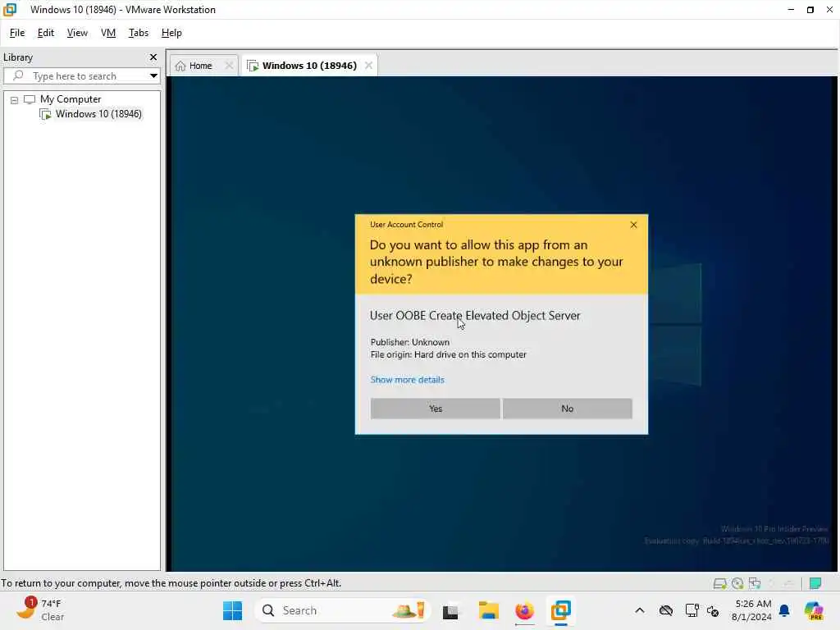Open the black terminal app in taskbar
The height and width of the screenshot is (630, 840).
click(450, 611)
